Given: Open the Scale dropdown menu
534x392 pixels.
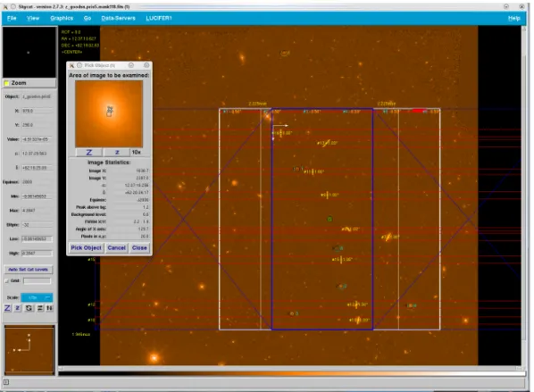Looking at the screenshot, I should pos(37,297).
